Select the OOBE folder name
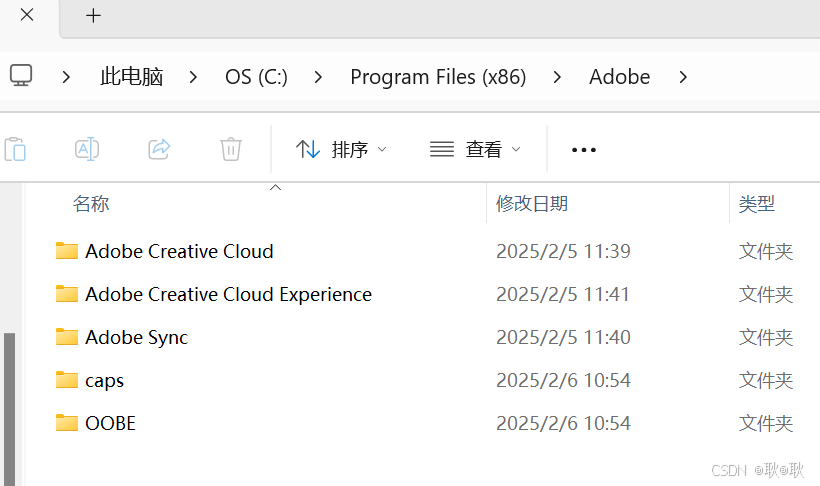The width and height of the screenshot is (820, 486). pyautogui.click(x=110, y=423)
